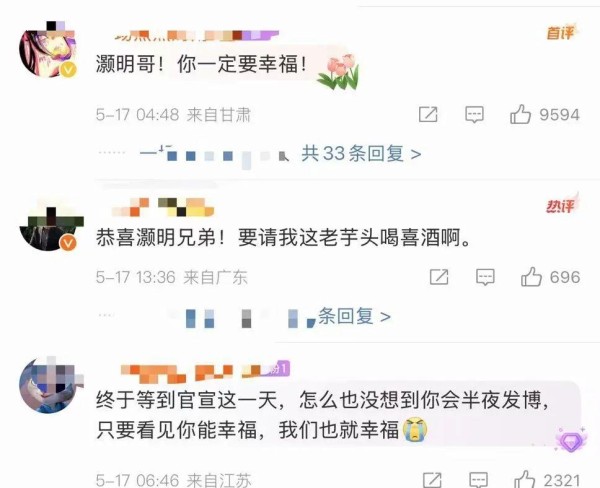600x488 pixels.
Task: Open first commenter's username link
Action: [x=196, y=36]
